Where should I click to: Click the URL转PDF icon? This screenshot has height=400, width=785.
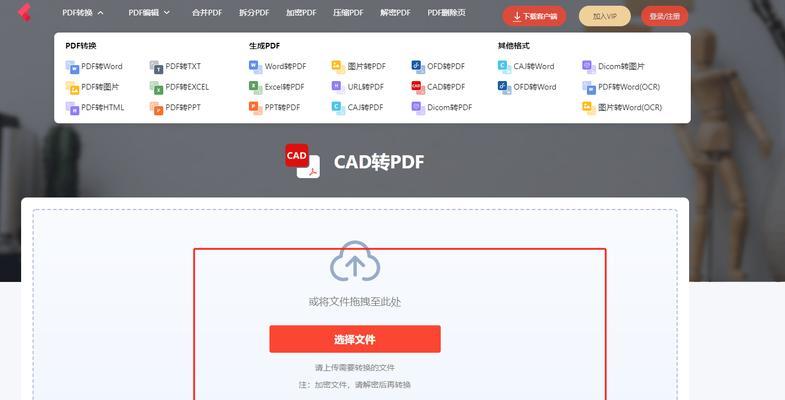tap(338, 88)
